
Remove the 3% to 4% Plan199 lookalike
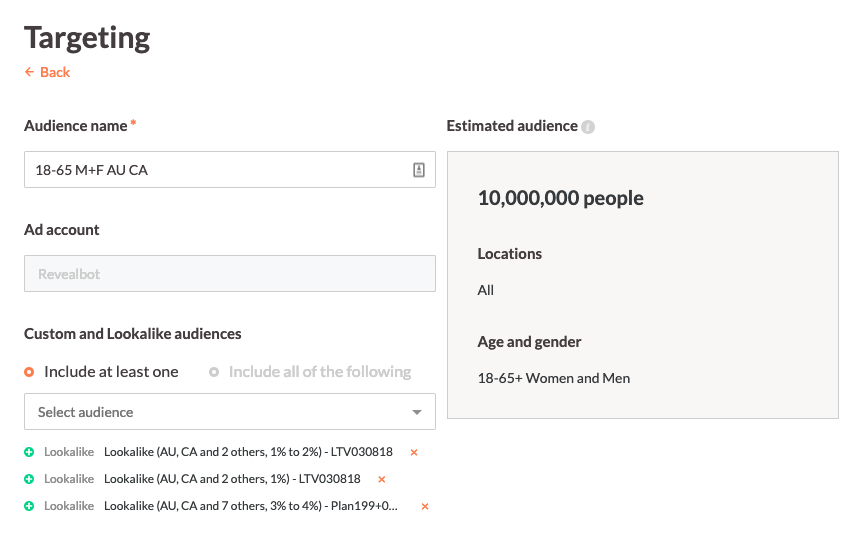[425, 507]
